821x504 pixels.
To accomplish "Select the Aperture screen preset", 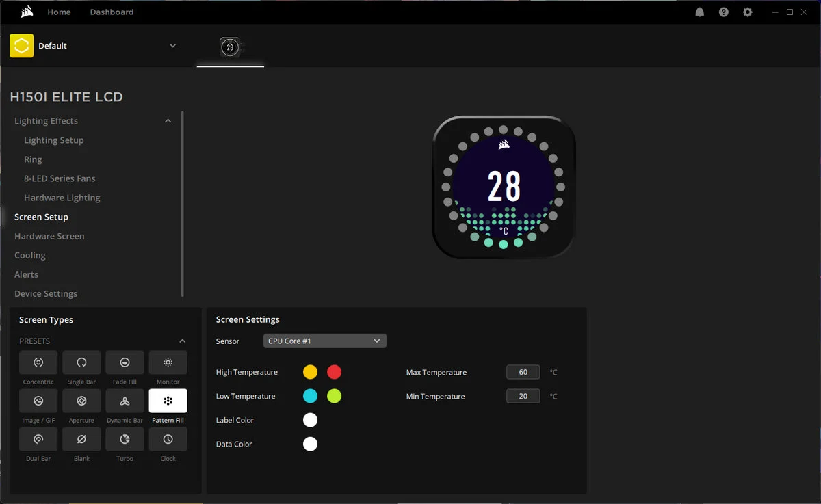I will pos(81,401).
